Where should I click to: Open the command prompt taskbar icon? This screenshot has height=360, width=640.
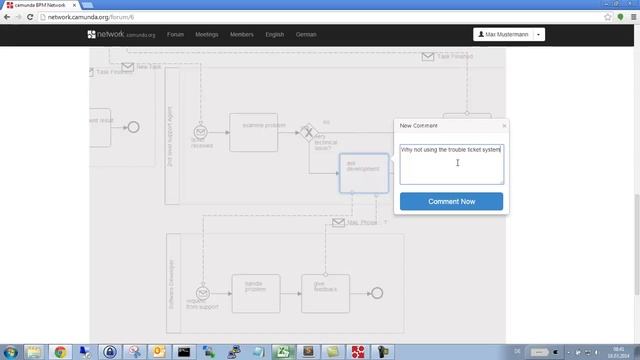pyautogui.click(x=184, y=352)
